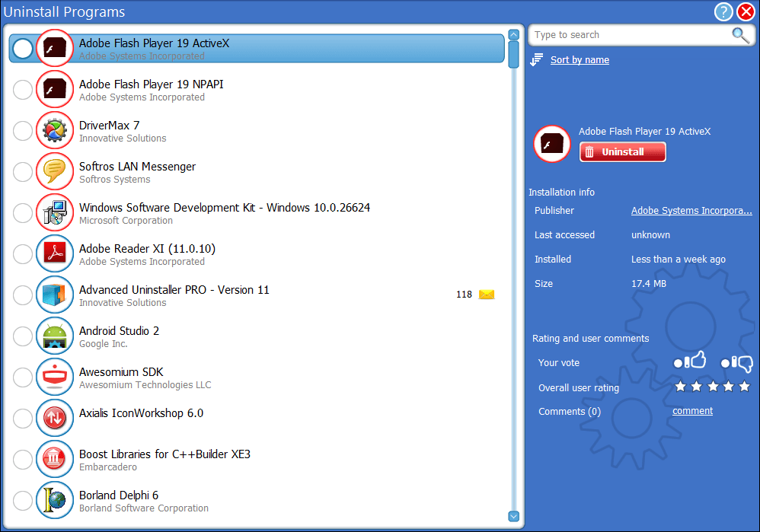Image resolution: width=760 pixels, height=532 pixels.
Task: Click the Sort by name link
Action: [580, 59]
